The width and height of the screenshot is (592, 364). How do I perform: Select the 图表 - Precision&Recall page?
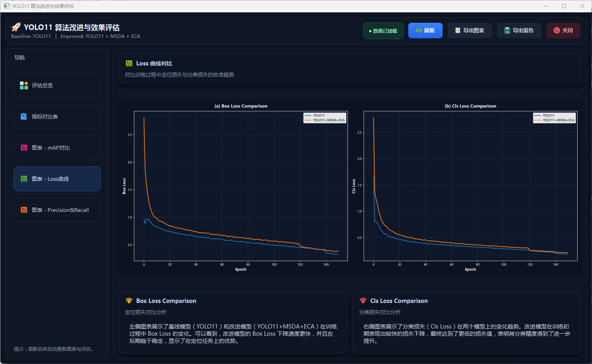coord(57,210)
